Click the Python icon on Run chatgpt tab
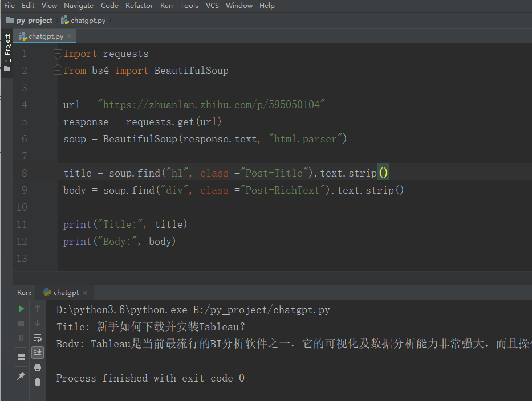The image size is (532, 401). [47, 292]
